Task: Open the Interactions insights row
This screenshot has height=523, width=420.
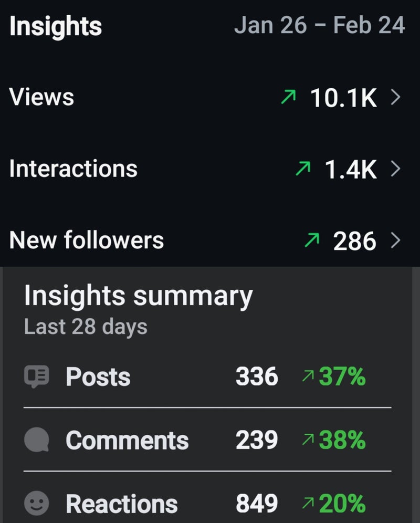Action: [x=73, y=169]
